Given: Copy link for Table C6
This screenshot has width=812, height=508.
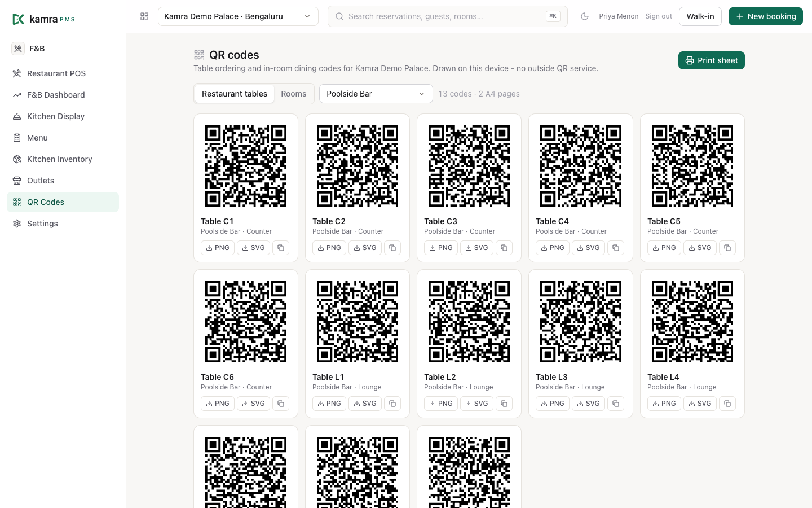Looking at the screenshot, I should click(x=281, y=404).
